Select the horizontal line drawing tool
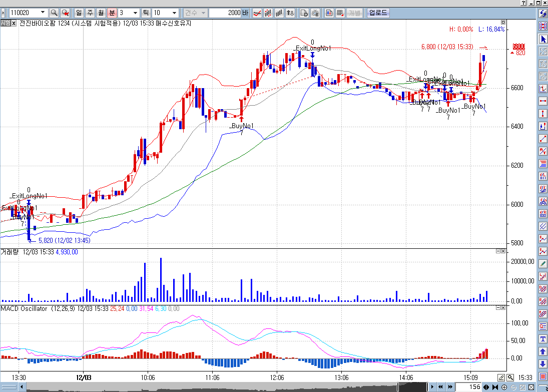This screenshot has height=392, width=548. [x=542, y=101]
